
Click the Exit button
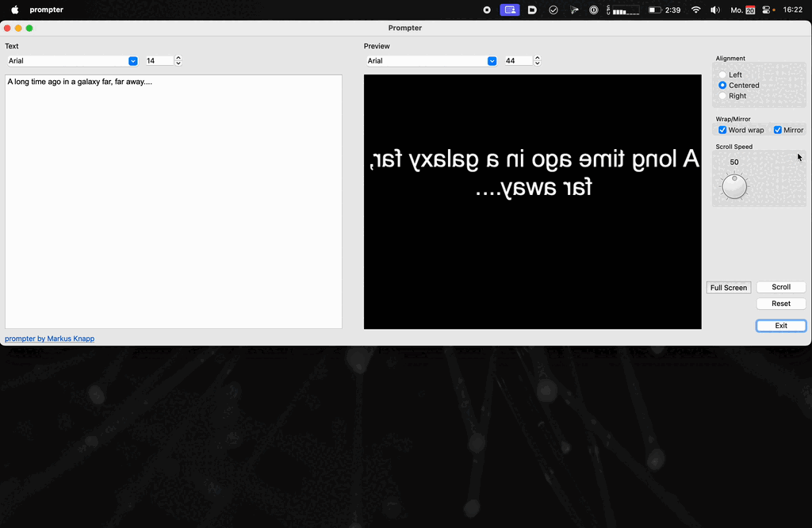pos(781,326)
